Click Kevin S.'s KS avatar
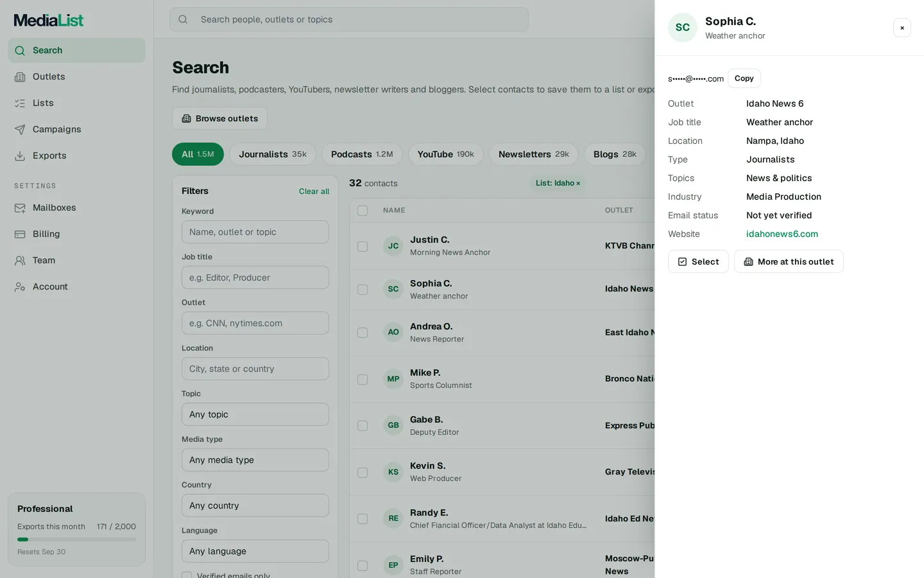The image size is (924, 578). pyautogui.click(x=393, y=472)
